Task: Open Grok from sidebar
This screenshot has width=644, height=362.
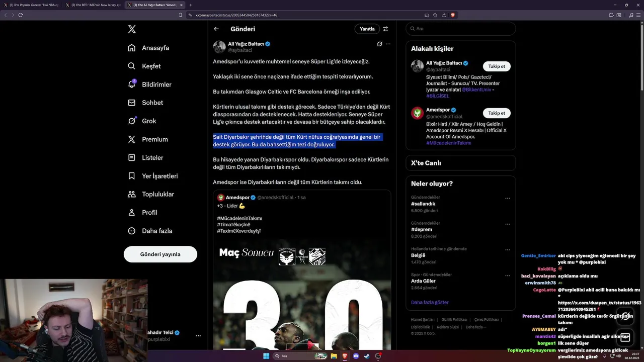Action: [142, 121]
